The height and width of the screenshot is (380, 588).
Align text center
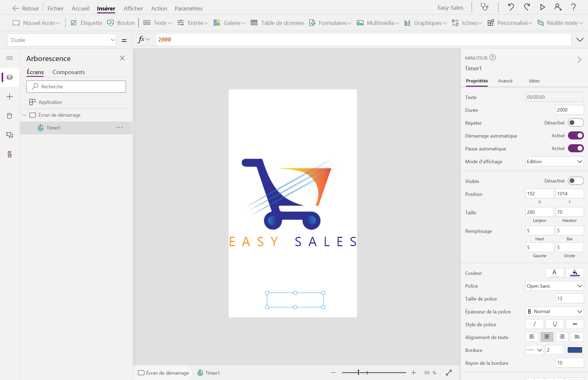click(547, 337)
